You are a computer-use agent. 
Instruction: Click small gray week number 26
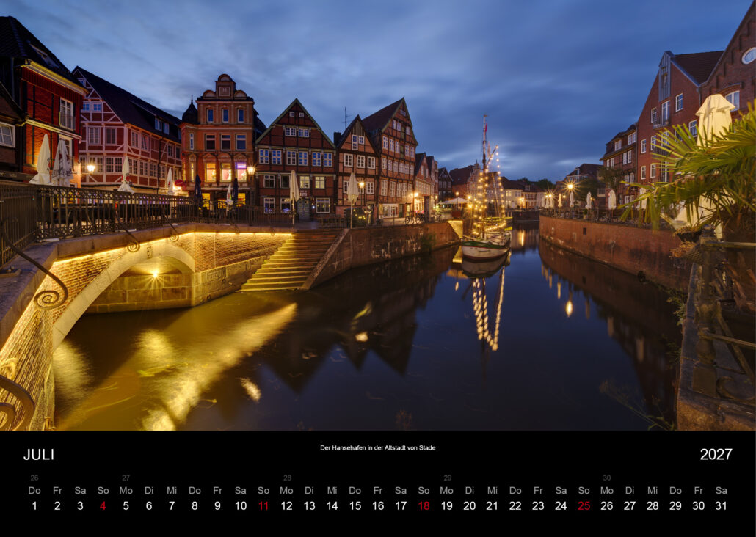tap(34, 478)
